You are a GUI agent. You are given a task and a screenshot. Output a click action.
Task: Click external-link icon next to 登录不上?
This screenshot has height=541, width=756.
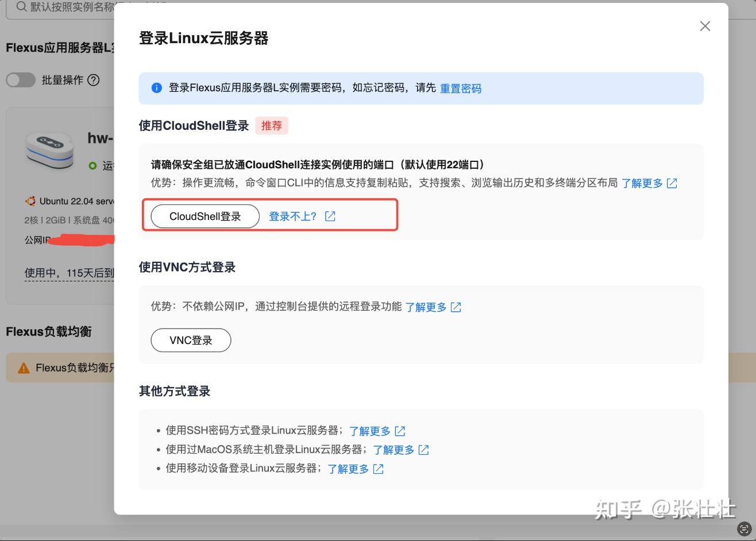coord(330,217)
